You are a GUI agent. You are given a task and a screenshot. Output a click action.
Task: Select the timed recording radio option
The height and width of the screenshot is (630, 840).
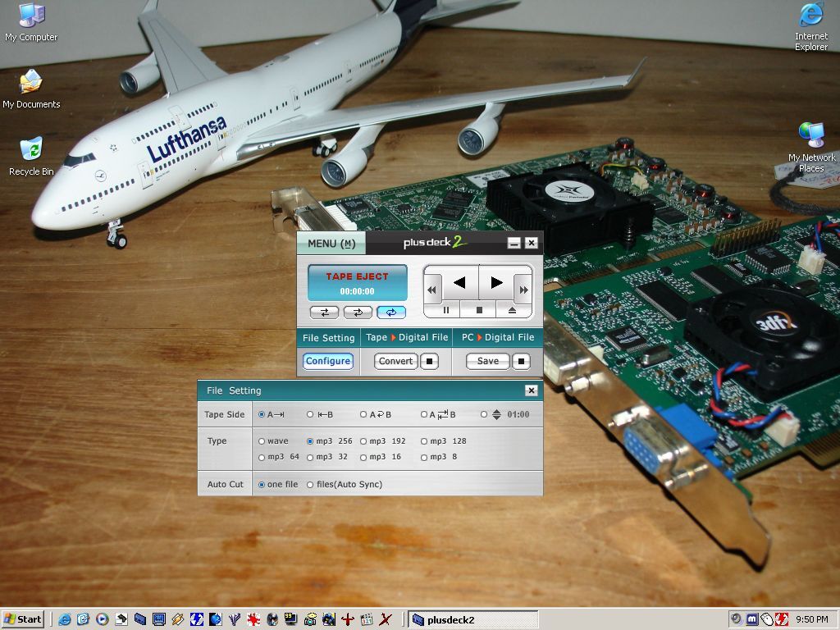[484, 414]
